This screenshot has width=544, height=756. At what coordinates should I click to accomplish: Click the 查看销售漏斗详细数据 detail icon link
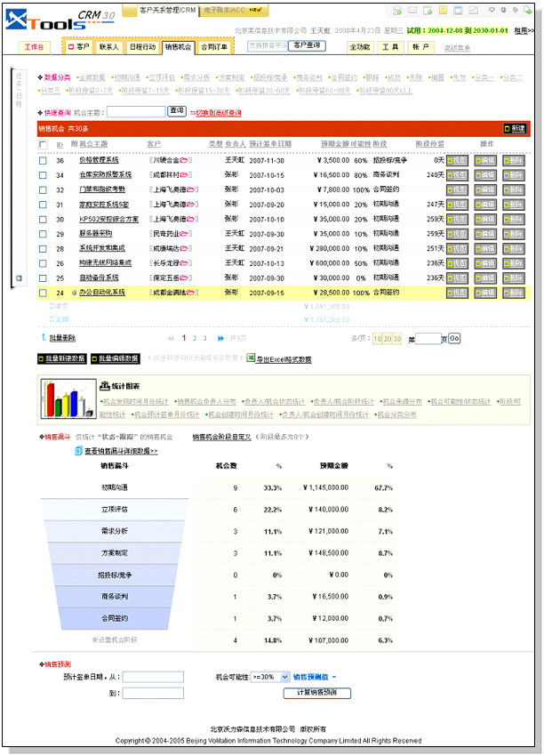[x=78, y=452]
